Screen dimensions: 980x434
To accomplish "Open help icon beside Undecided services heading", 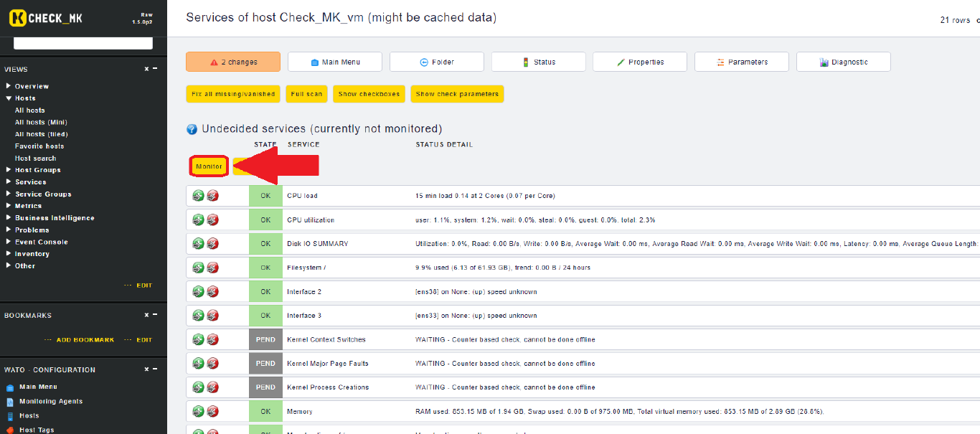I will (x=192, y=129).
